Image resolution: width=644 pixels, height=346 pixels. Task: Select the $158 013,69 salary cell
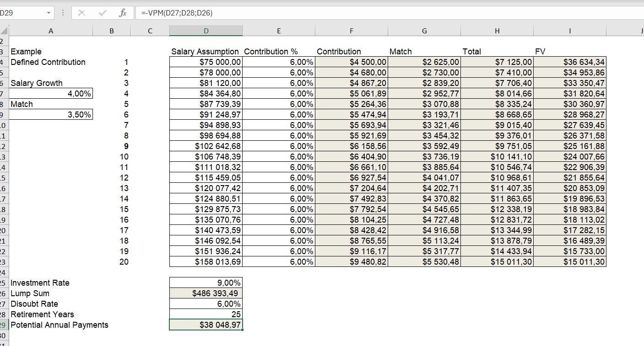click(x=206, y=262)
